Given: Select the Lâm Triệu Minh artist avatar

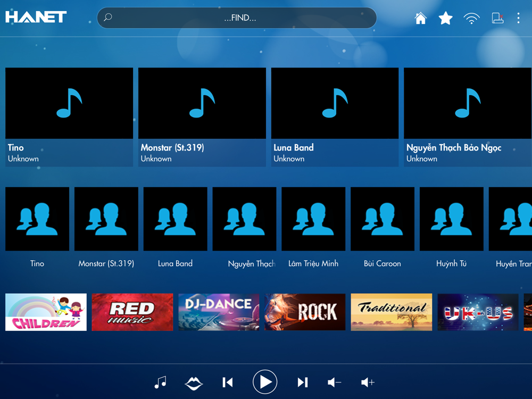Looking at the screenshot, I should (313, 219).
